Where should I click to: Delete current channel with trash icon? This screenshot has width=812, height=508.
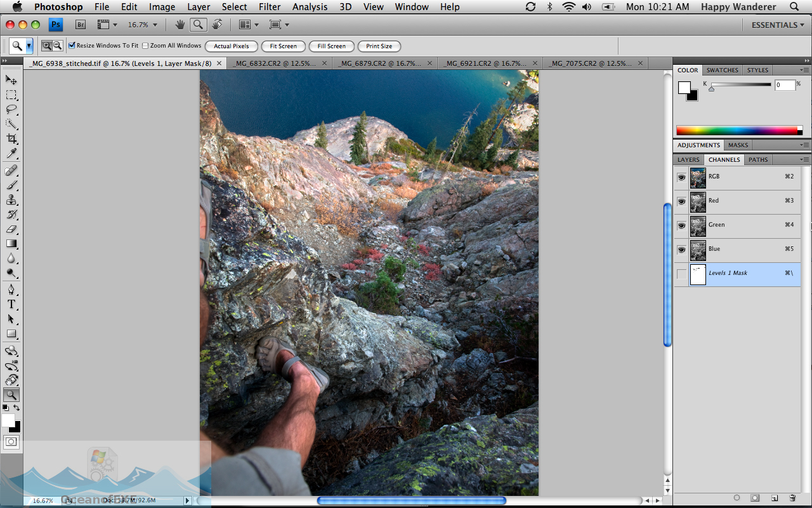(792, 498)
